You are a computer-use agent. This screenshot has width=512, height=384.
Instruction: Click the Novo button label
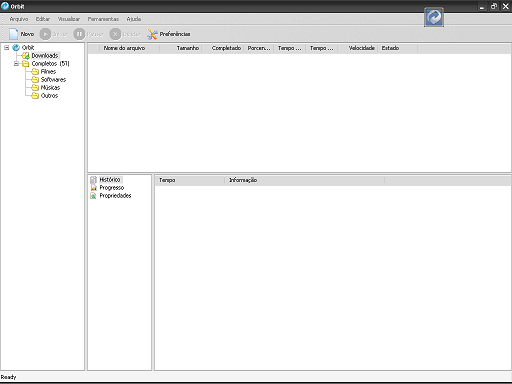pos(27,34)
